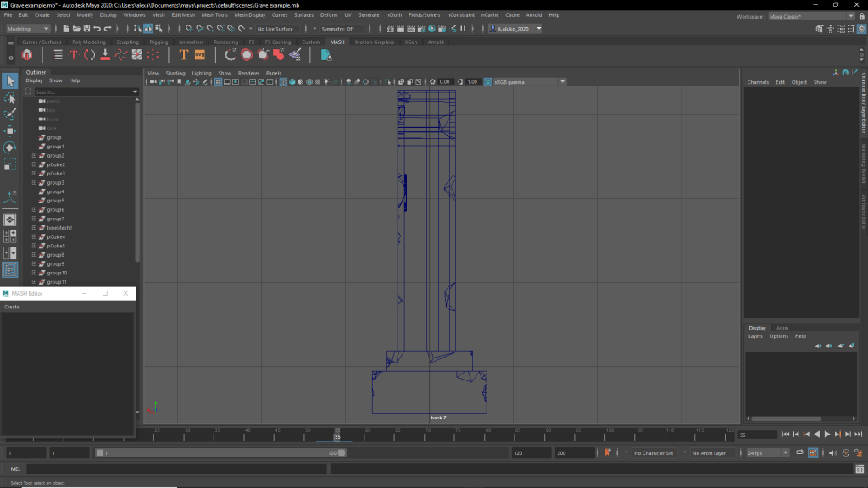Screen dimensions: 868x488
Task: Switch to the Poly Modeling shelf tab
Action: (89, 42)
